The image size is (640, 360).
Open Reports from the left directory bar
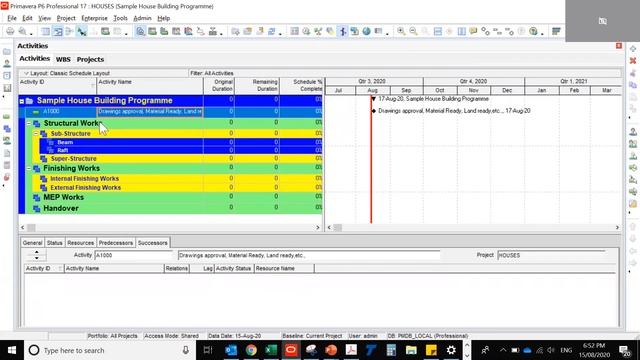click(x=7, y=76)
